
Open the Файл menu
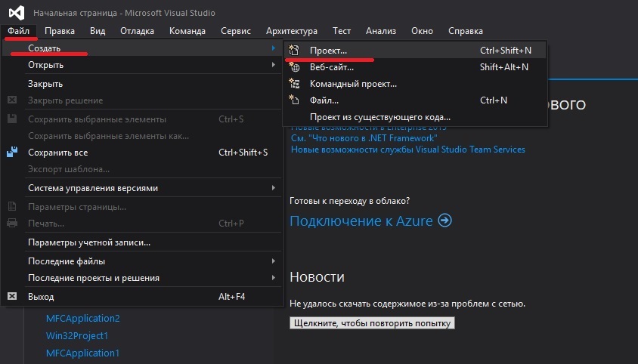(19, 31)
